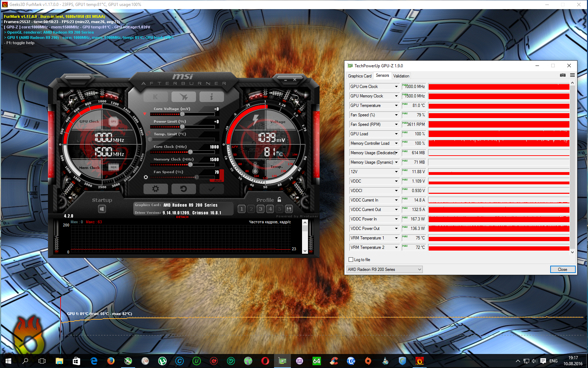Image resolution: width=588 pixels, height=368 pixels.
Task: Open the VDDC Power In sensor dropdown
Action: coord(396,219)
